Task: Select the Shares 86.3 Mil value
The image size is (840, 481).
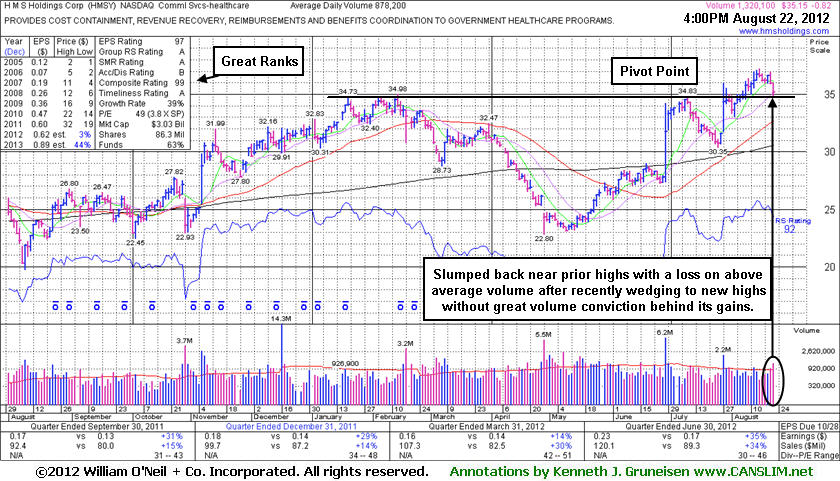Action: [x=170, y=134]
